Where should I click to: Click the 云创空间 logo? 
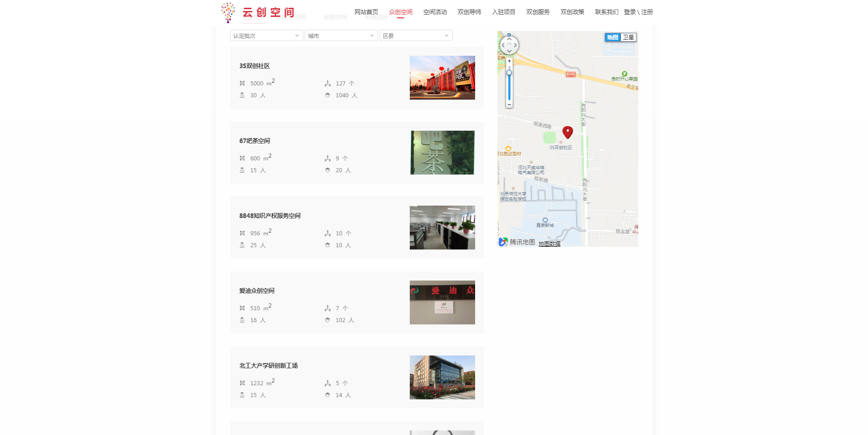[x=258, y=12]
